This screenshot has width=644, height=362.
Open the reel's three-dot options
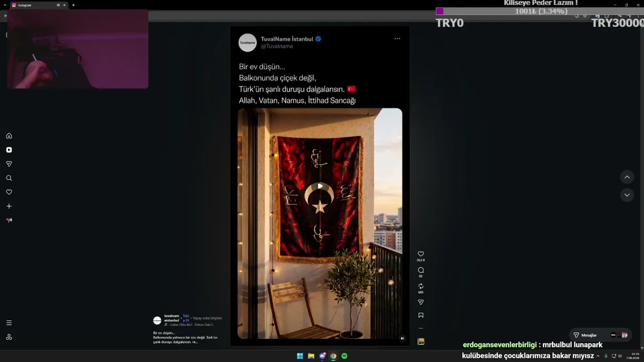[x=421, y=328]
